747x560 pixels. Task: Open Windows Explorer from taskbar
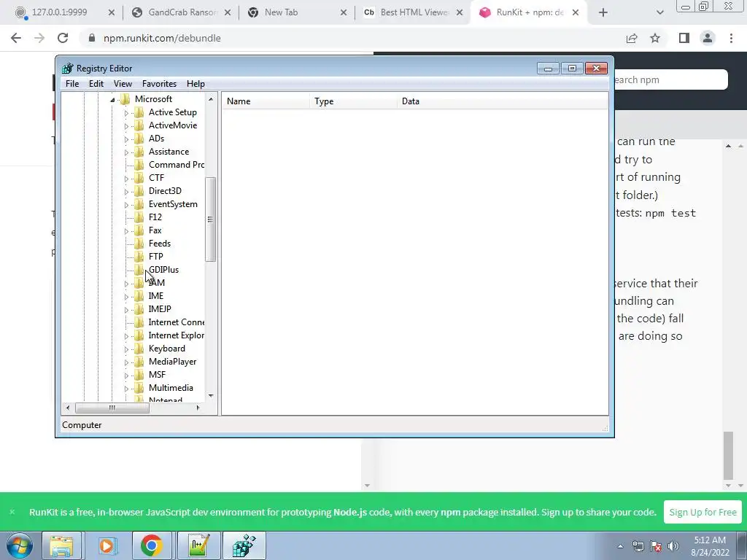tap(61, 545)
